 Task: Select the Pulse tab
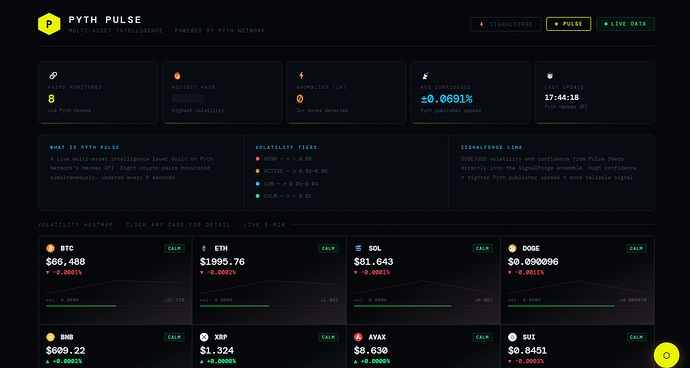click(x=569, y=24)
